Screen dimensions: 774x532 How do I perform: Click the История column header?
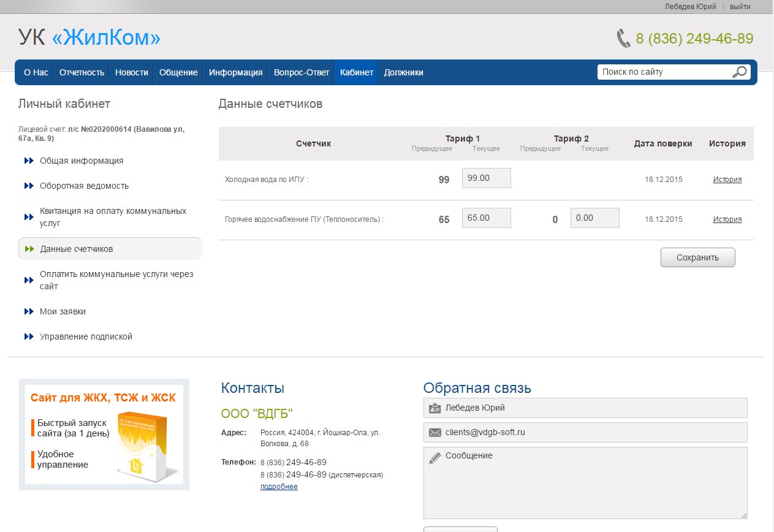click(x=727, y=143)
